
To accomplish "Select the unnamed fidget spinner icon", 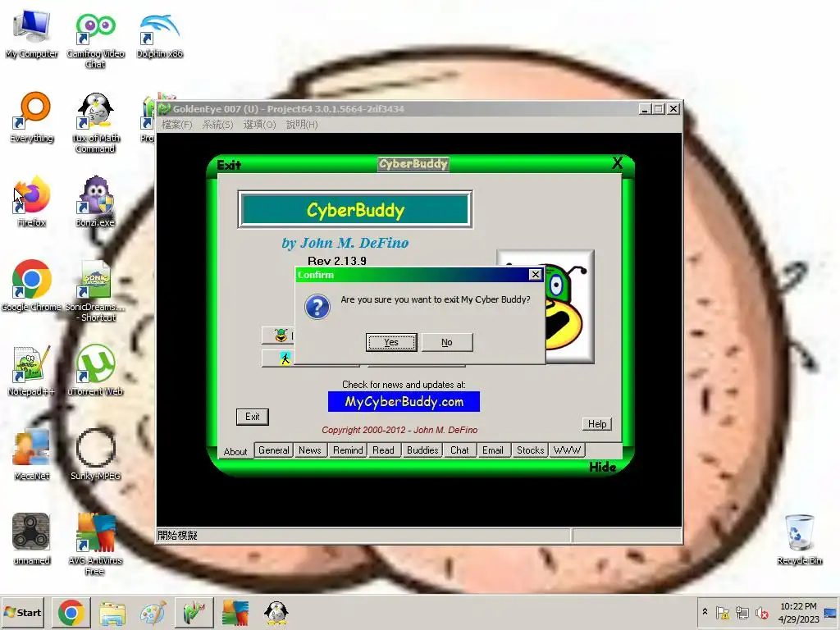I will pos(32,539).
